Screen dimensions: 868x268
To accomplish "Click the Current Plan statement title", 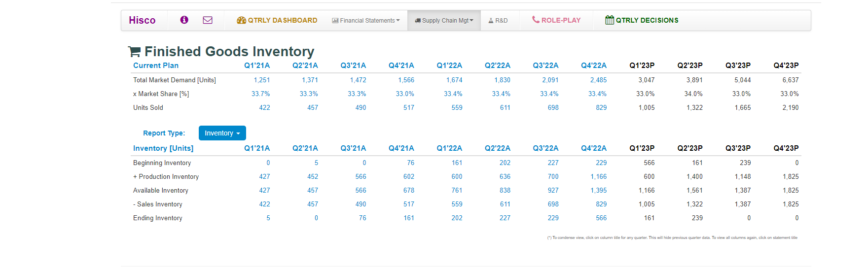I will click(156, 66).
